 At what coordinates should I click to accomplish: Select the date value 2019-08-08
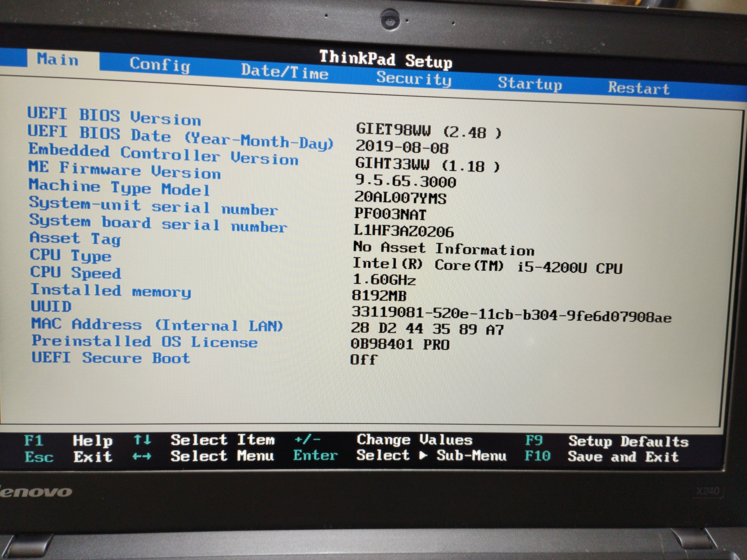402,147
